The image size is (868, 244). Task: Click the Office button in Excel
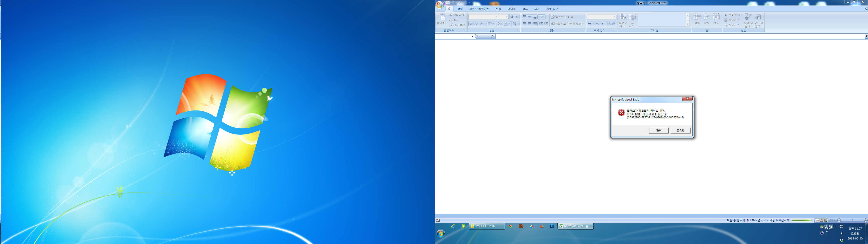[x=439, y=5]
